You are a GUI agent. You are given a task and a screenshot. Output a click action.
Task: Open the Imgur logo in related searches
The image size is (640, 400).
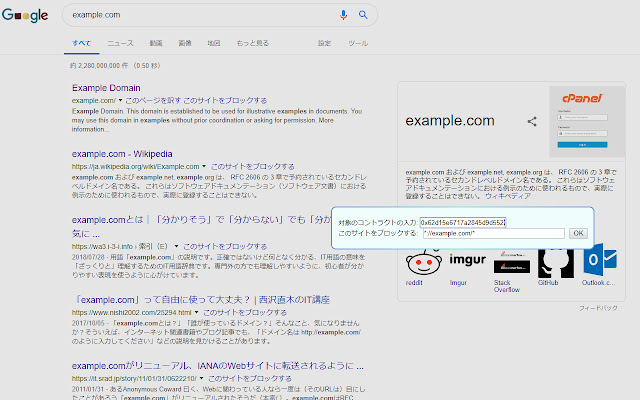pyautogui.click(x=468, y=260)
